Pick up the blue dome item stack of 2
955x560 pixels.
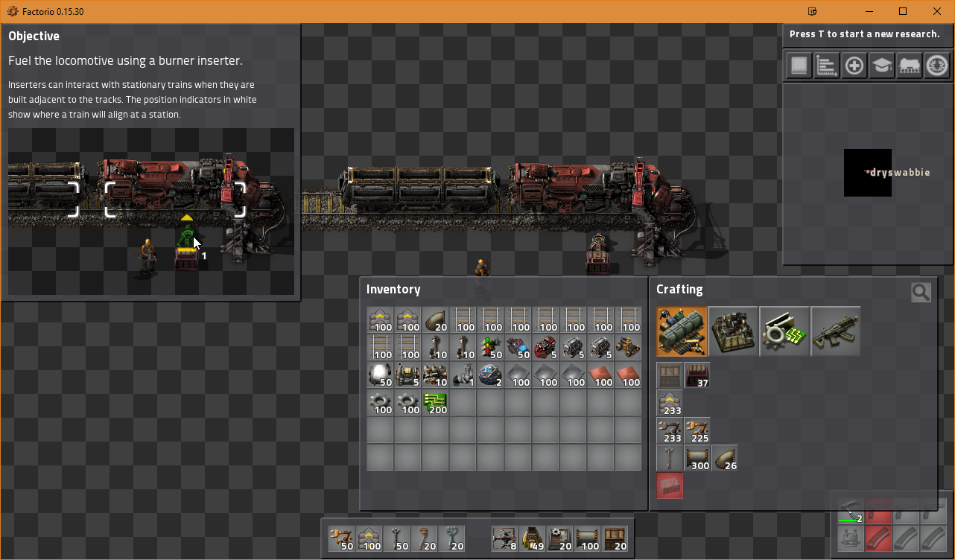pyautogui.click(x=490, y=375)
